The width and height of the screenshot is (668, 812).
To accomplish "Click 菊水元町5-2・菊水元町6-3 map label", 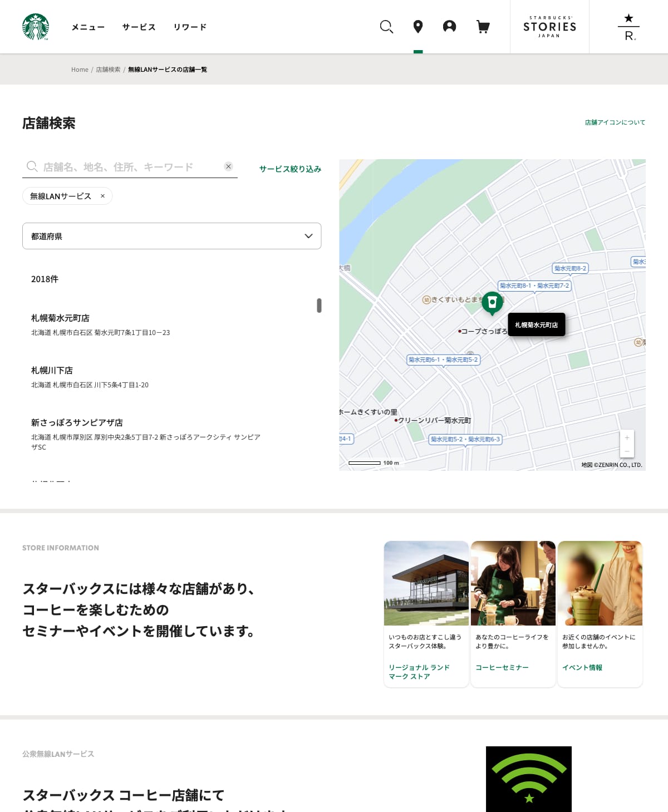I will point(465,439).
